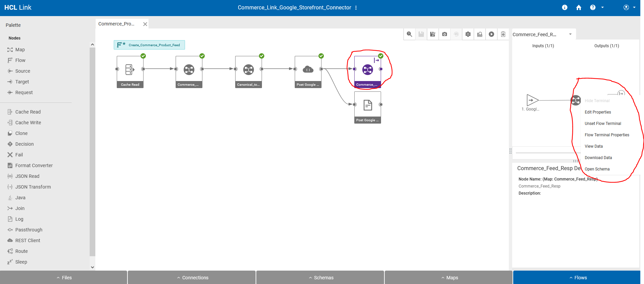The height and width of the screenshot is (284, 644).
Task: Click the clipboard record toolbar icon
Action: pos(503,34)
